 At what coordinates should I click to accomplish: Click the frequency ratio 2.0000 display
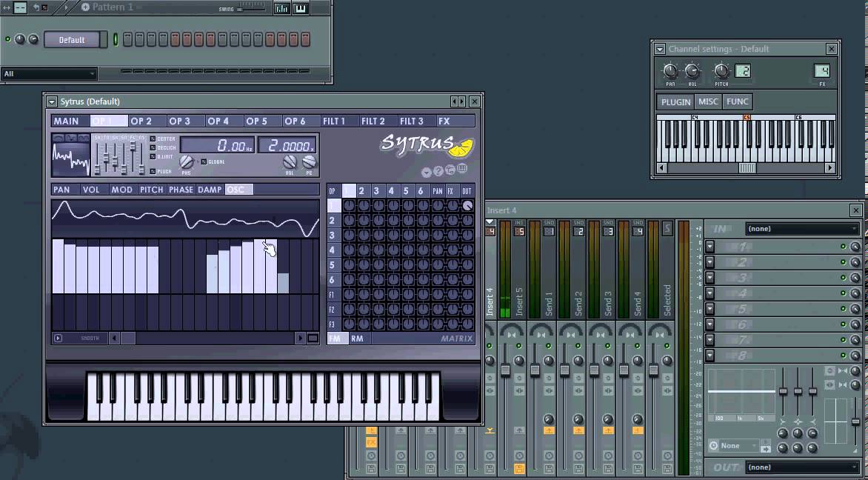287,146
